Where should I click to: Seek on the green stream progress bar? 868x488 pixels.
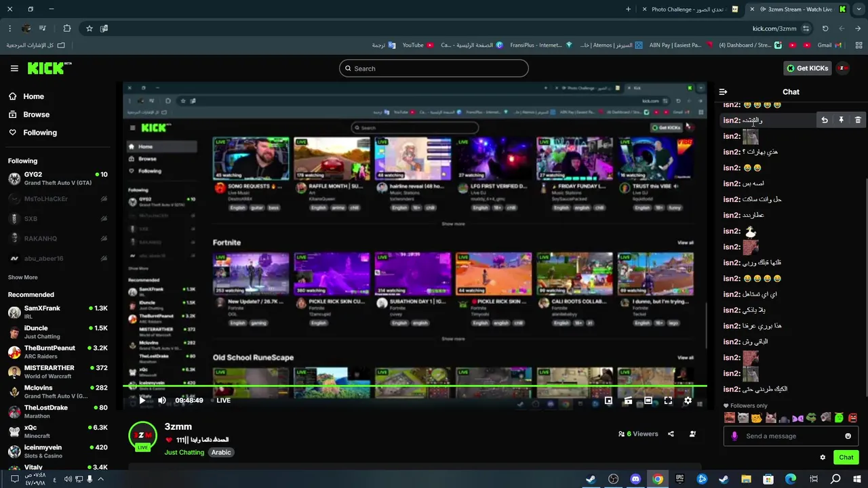(414, 386)
